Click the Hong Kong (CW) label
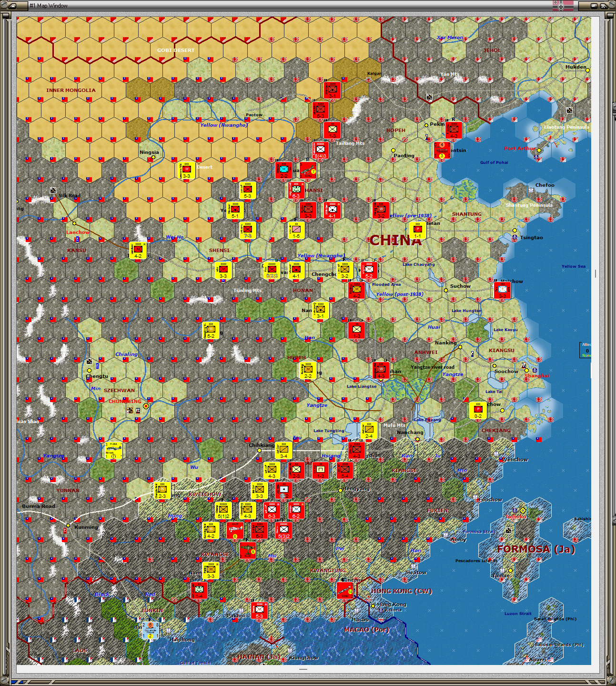The height and width of the screenshot is (686, 616). coord(402,591)
